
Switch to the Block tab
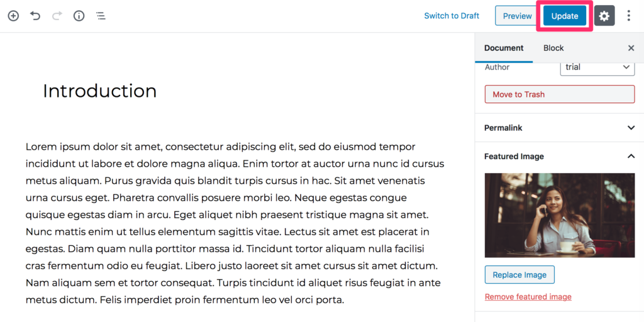(553, 48)
